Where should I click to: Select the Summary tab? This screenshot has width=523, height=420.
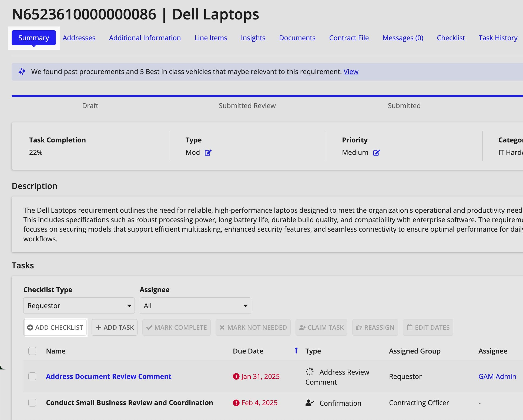pos(34,38)
